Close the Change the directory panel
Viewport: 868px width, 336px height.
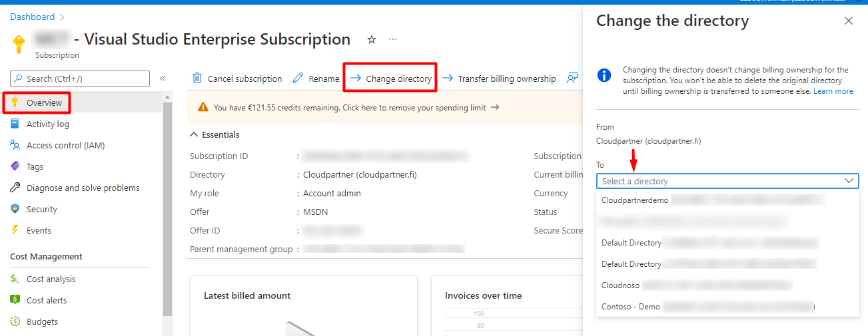point(848,21)
